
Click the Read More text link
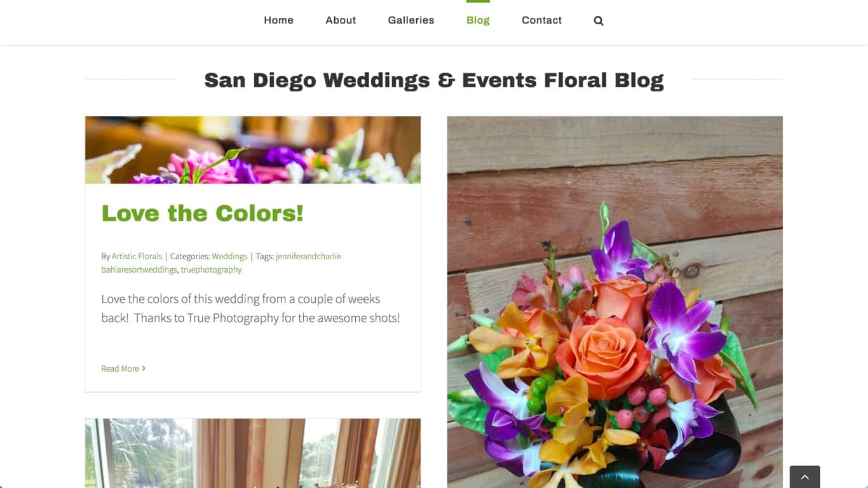click(x=120, y=369)
